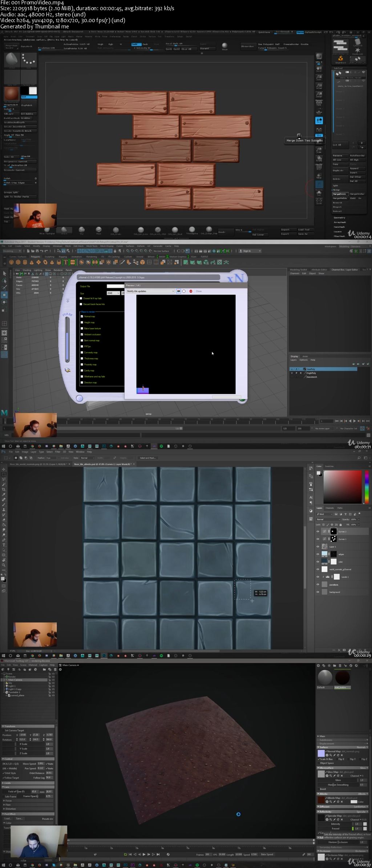Enable Cavity map in xNormal
The width and height of the screenshot is (372, 868).
[82, 371]
